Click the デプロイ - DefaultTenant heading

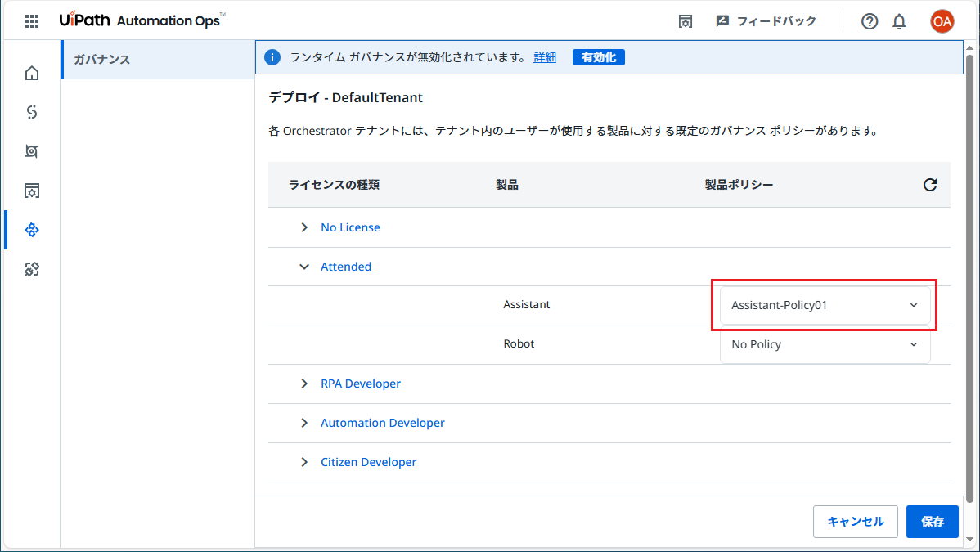346,97
